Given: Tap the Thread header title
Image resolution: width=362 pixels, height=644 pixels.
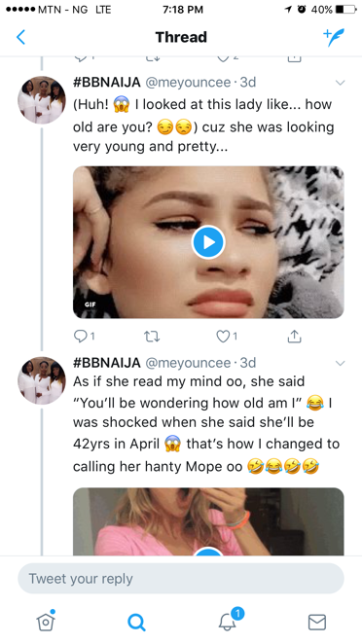Looking at the screenshot, I should coord(181,37).
